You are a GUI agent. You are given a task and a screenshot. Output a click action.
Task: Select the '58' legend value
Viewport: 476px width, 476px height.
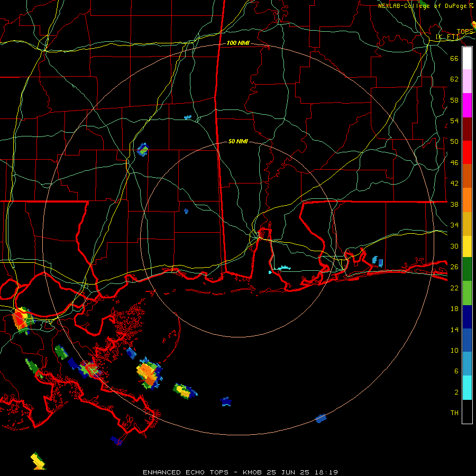[x=454, y=100]
